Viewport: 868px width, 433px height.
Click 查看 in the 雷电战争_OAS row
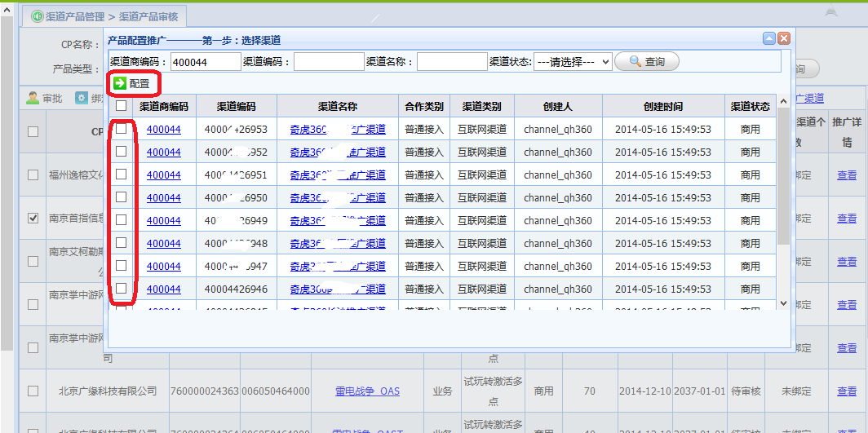pos(847,391)
